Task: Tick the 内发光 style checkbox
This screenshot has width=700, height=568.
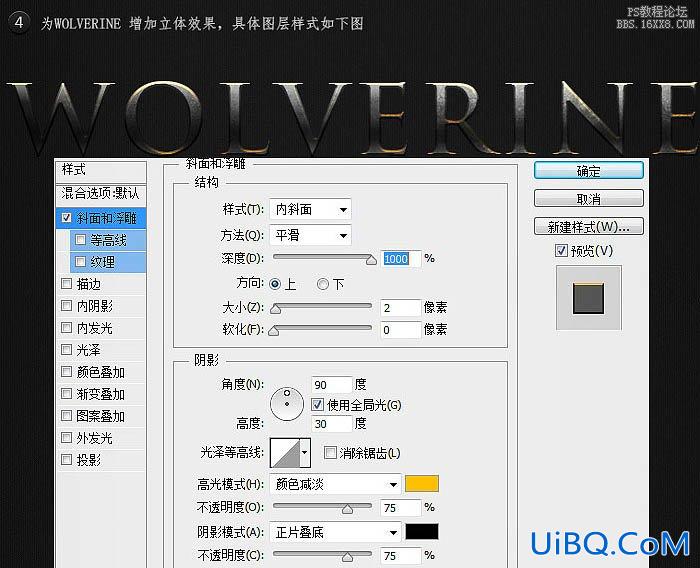Action: [x=66, y=327]
